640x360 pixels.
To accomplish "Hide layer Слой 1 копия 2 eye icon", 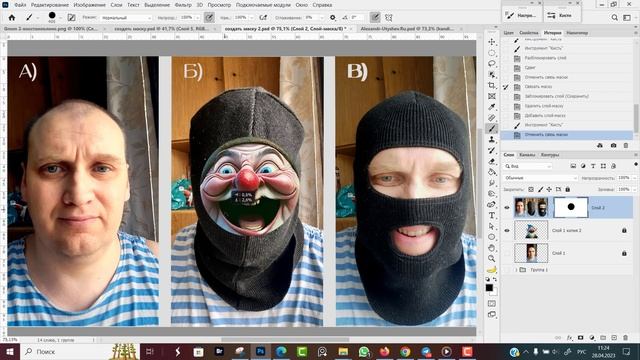I will [x=507, y=231].
